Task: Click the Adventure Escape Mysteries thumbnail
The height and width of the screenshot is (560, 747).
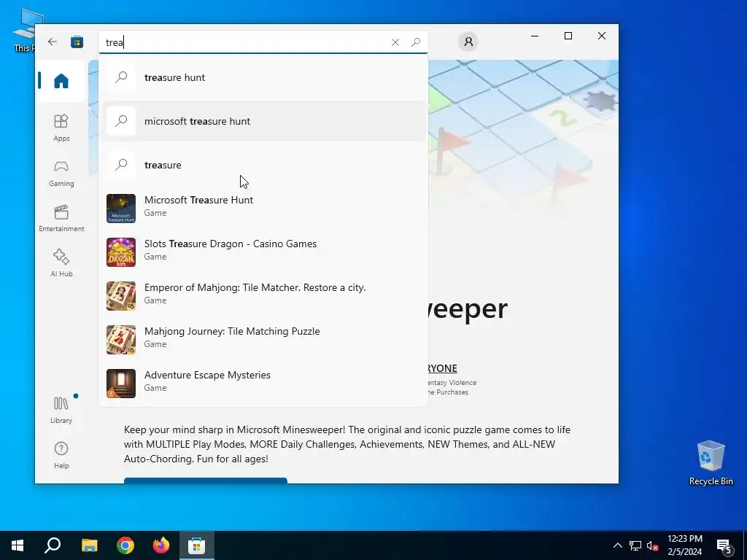Action: tap(121, 384)
